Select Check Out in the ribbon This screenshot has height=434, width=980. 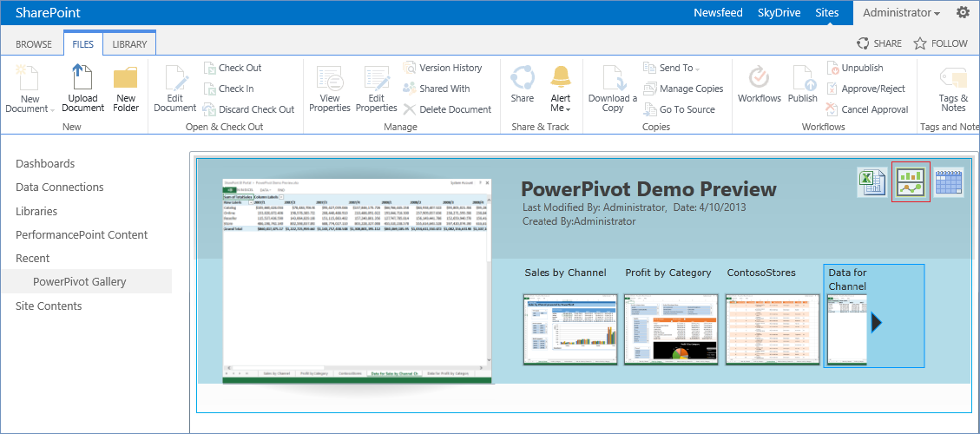[x=233, y=68]
